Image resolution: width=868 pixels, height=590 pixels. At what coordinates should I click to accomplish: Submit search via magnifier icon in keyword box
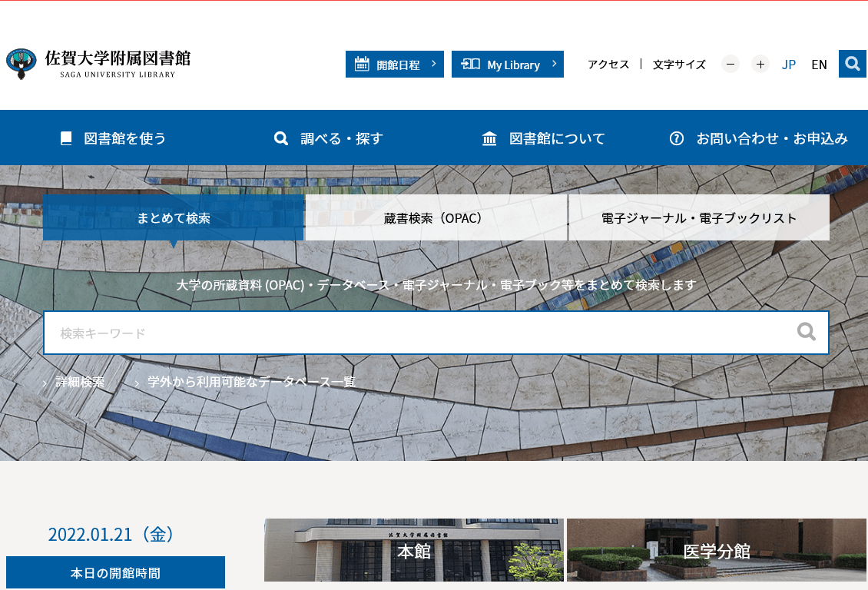pos(806,332)
